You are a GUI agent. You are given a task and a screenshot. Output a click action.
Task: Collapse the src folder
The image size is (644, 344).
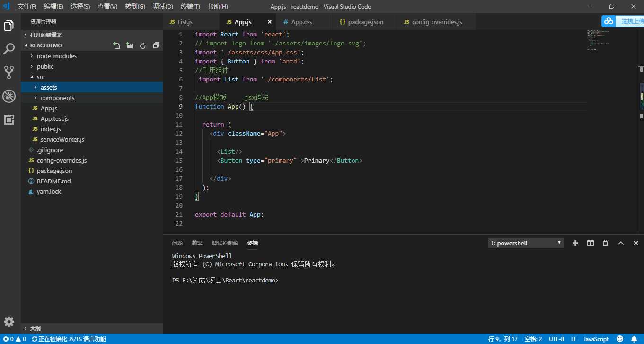click(x=92, y=77)
